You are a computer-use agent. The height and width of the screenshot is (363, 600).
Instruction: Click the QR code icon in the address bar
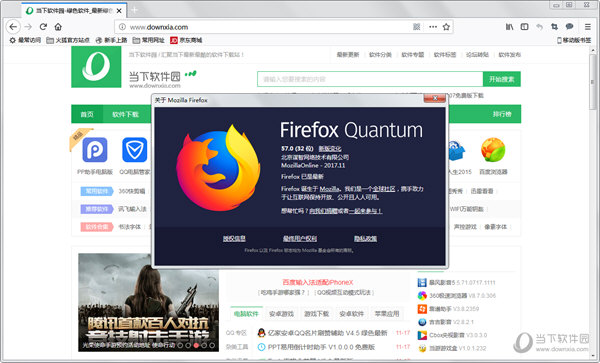point(417,27)
